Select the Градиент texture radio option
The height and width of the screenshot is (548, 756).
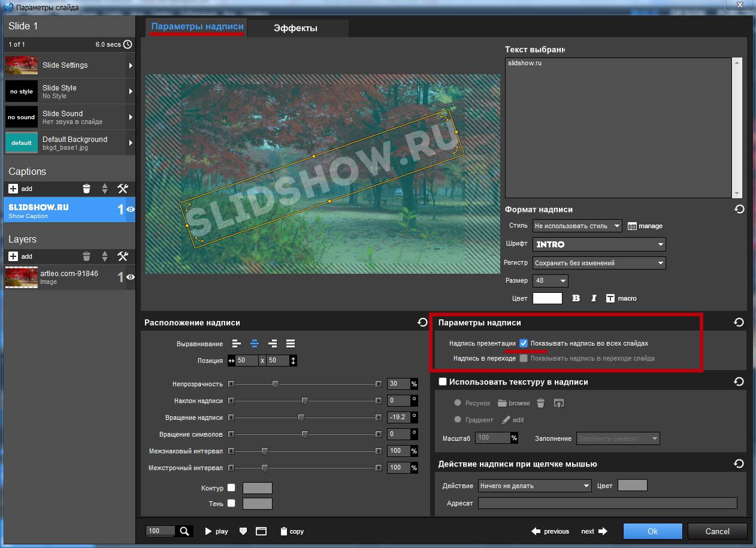click(458, 420)
